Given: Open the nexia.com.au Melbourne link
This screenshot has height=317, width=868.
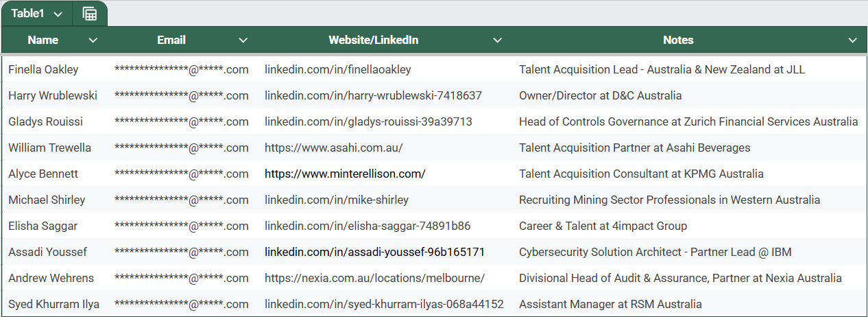Looking at the screenshot, I should click(x=374, y=278).
